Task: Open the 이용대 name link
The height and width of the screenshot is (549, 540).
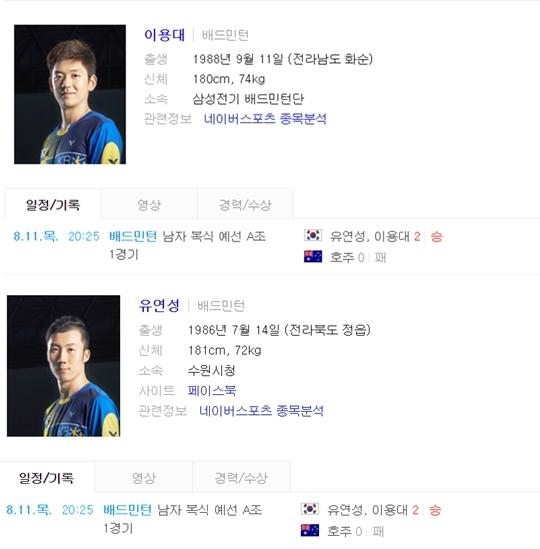Action: tap(164, 35)
